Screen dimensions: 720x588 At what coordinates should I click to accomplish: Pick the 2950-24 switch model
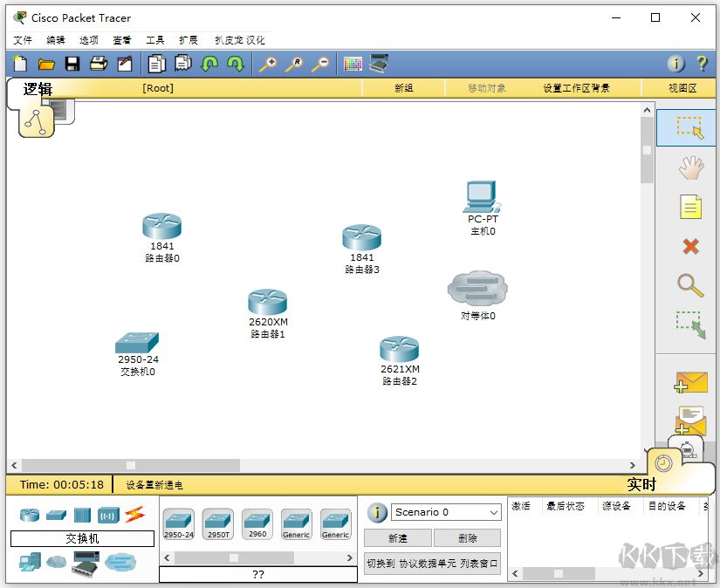pos(179,523)
